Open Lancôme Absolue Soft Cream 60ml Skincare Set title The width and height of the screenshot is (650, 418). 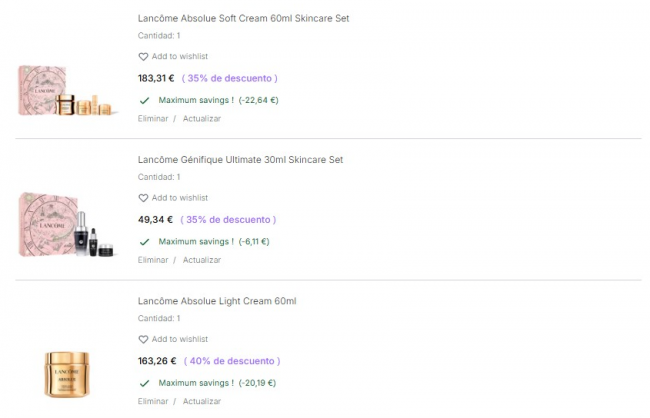[243, 19]
